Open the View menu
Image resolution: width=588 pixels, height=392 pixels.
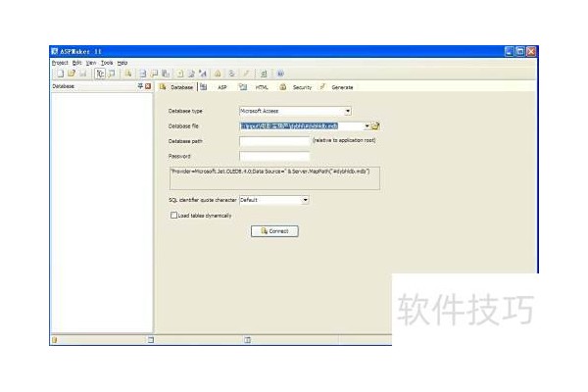point(91,63)
